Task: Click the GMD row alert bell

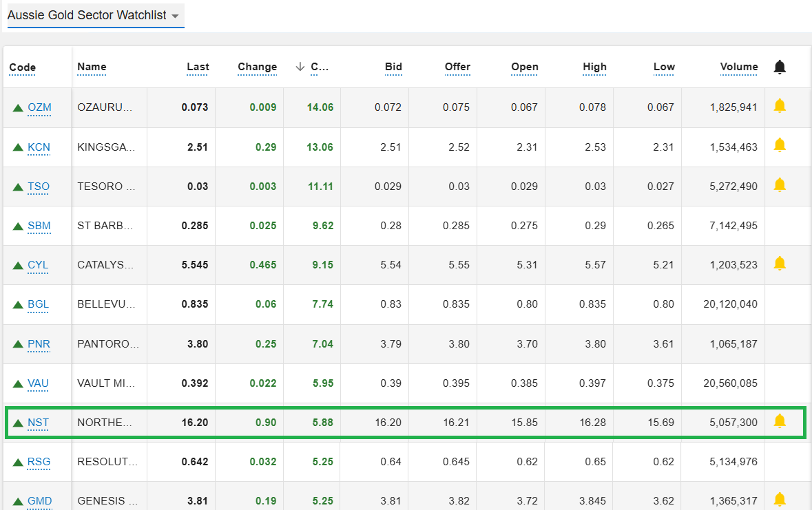Action: pos(779,500)
